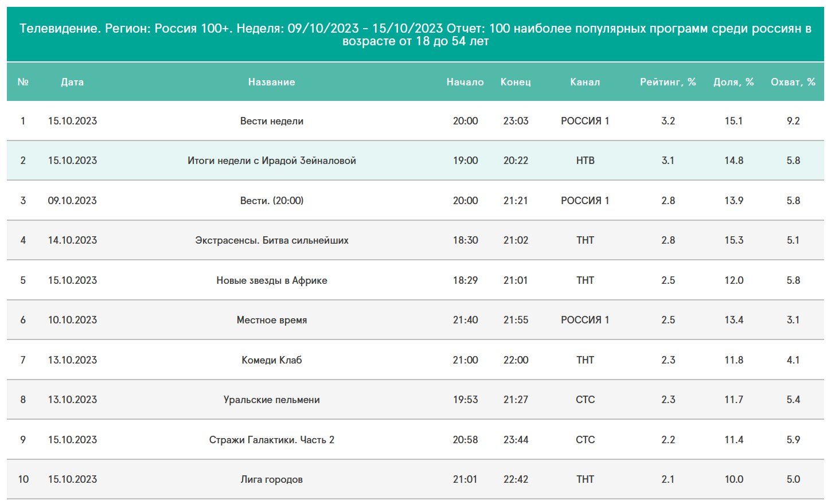Click share value 11.7 in Уральские пельмени row
The image size is (835, 504).
pyautogui.click(x=733, y=400)
